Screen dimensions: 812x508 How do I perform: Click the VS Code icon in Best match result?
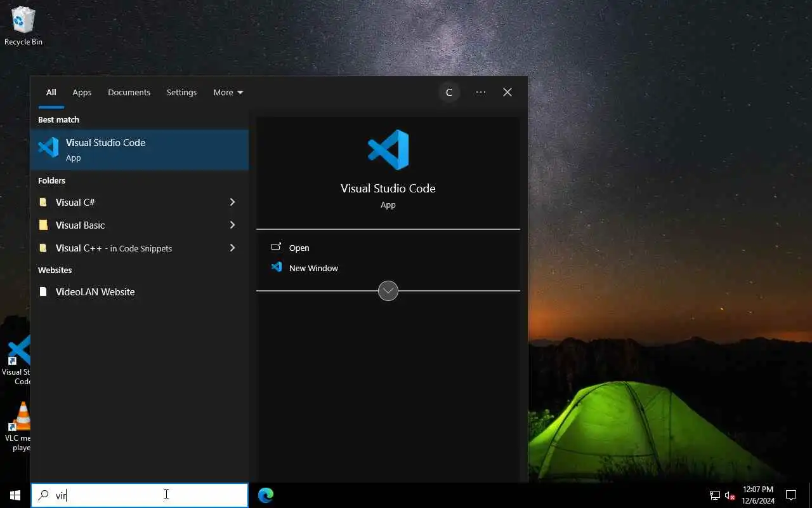click(48, 147)
